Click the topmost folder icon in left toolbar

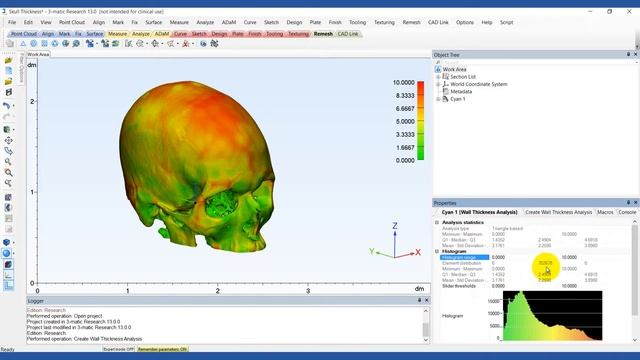8,60
